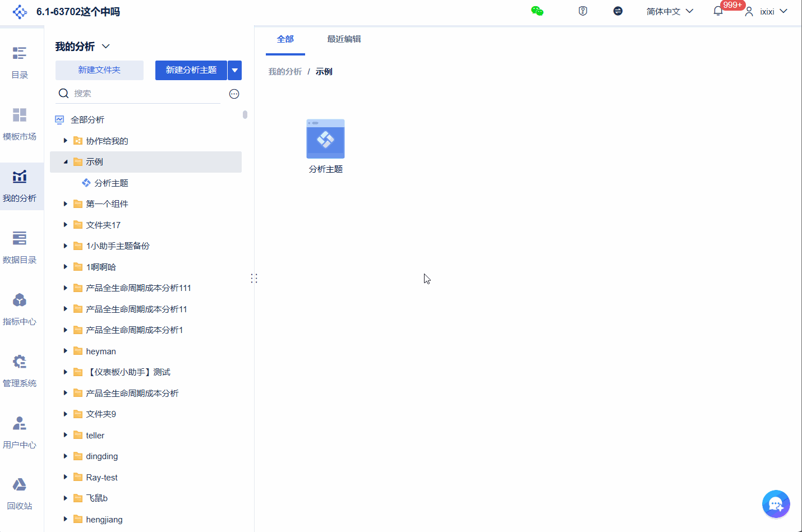
Task: Collapse the 示例 folder
Action: [x=65, y=161]
